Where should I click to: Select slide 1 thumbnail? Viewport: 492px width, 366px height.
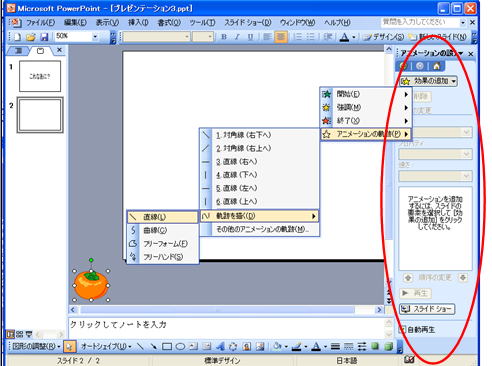pos(40,76)
